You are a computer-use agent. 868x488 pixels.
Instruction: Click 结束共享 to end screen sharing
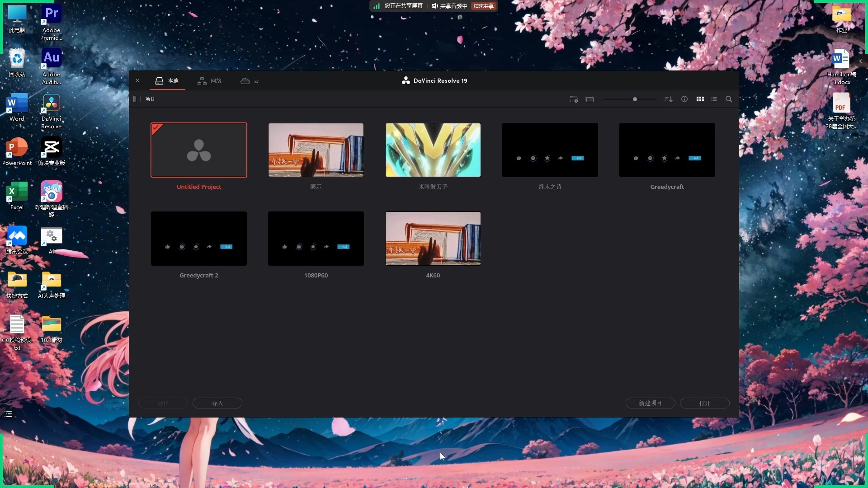[x=483, y=6]
